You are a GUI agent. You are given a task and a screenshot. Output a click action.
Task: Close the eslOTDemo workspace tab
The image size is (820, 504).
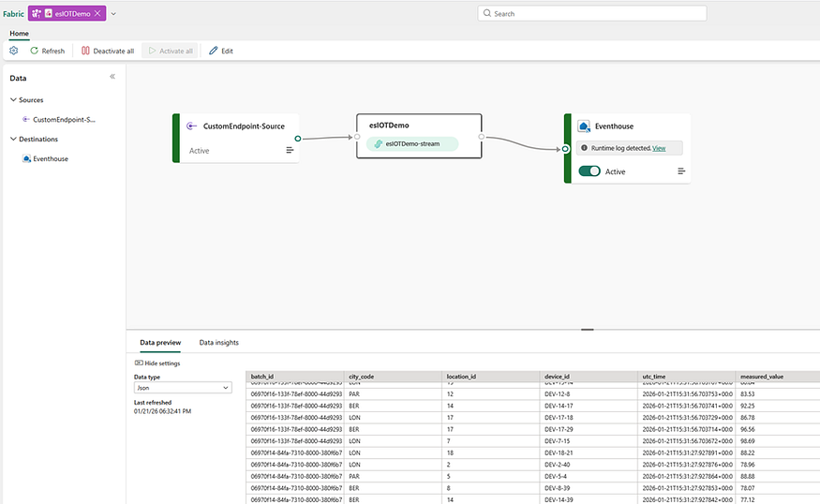(97, 14)
